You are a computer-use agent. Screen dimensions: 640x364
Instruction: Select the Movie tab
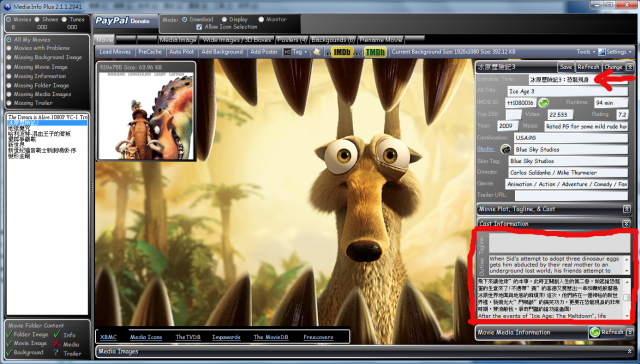[x=104, y=40]
